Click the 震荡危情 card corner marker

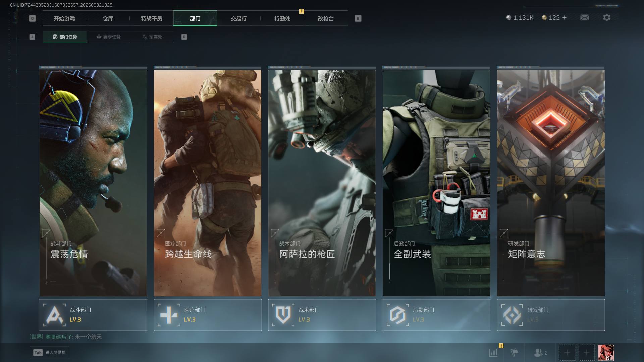point(46,233)
